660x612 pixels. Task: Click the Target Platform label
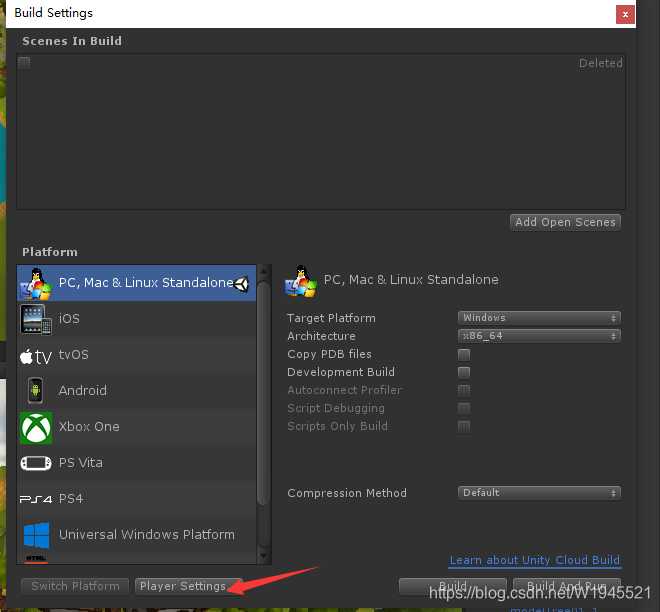coord(331,318)
